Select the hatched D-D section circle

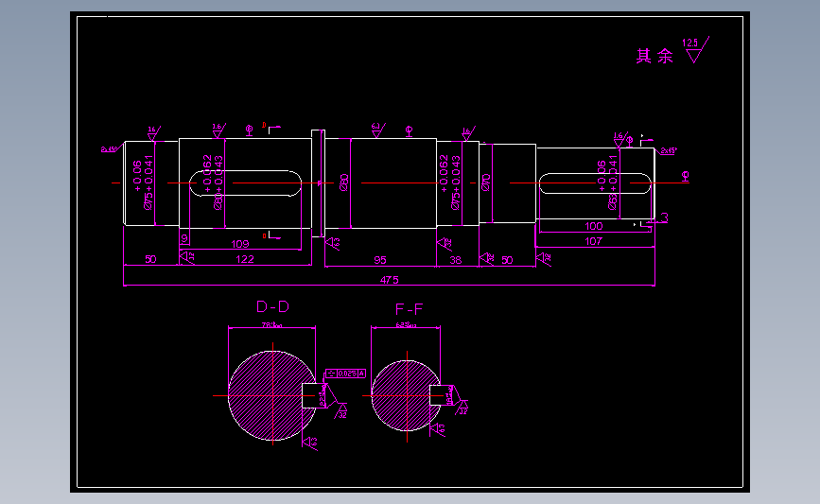click(272, 395)
